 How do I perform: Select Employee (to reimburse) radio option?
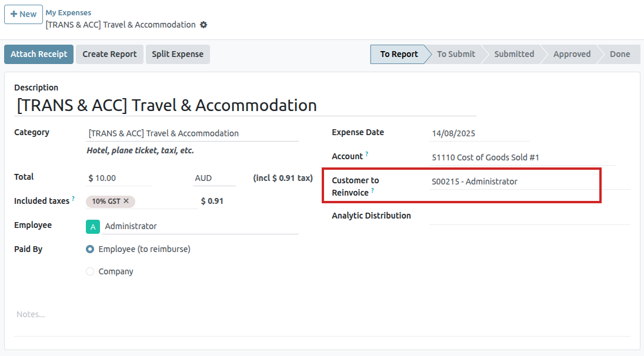[90, 249]
